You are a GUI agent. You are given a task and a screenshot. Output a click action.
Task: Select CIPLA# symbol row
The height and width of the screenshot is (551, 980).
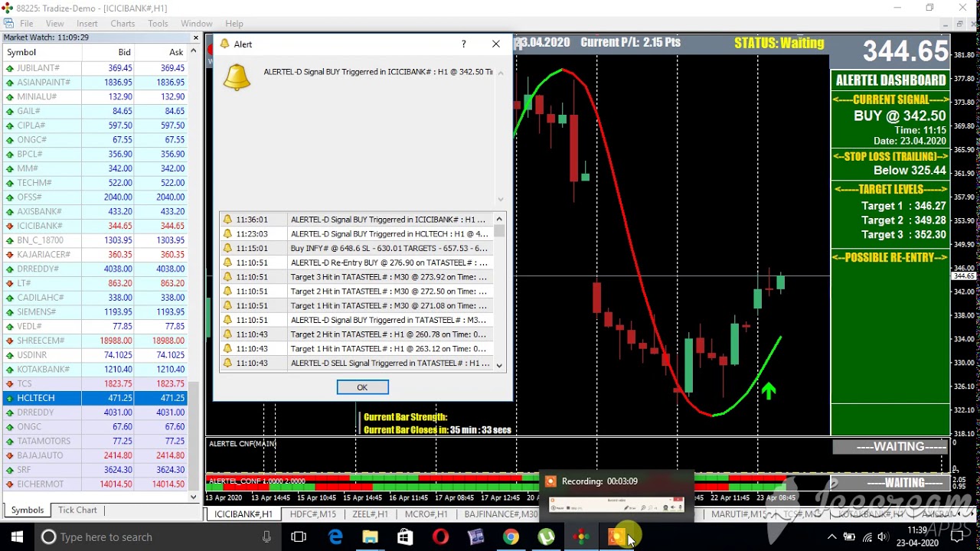tap(95, 126)
